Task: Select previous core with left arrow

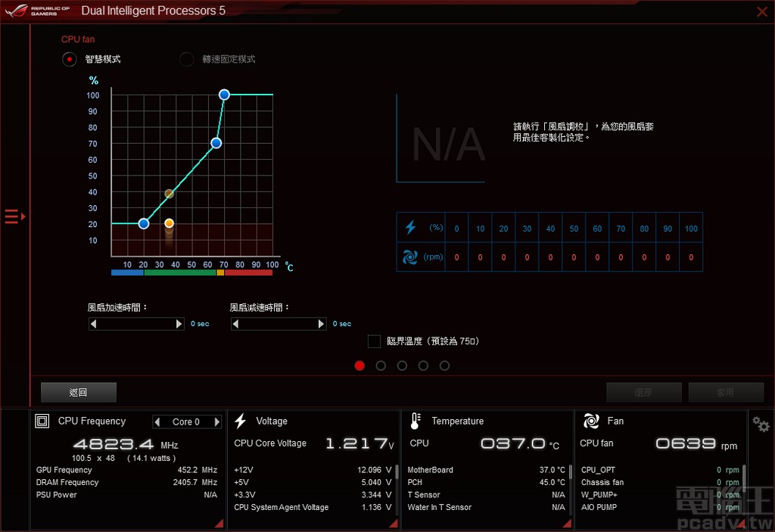Action: coord(157,422)
